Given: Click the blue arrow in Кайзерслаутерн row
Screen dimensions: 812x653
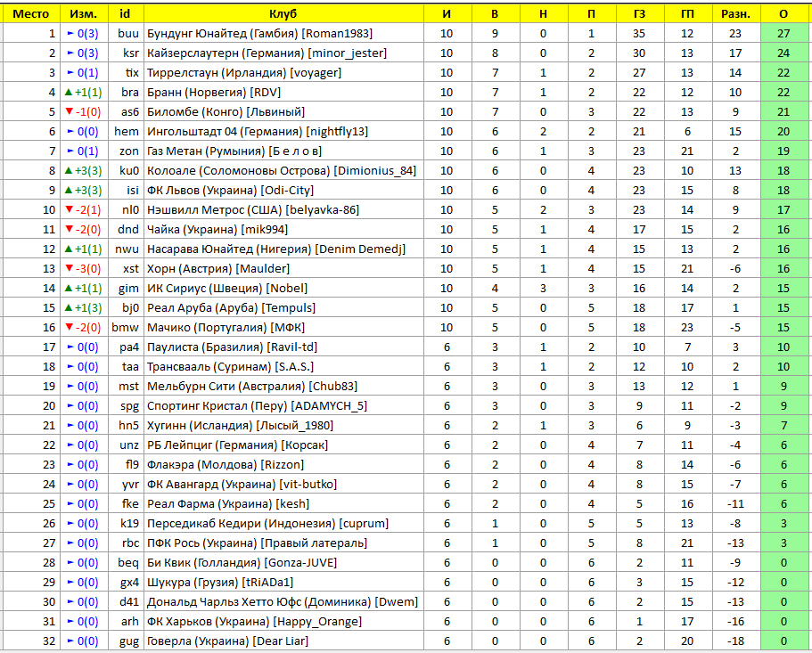Looking at the screenshot, I should (71, 53).
